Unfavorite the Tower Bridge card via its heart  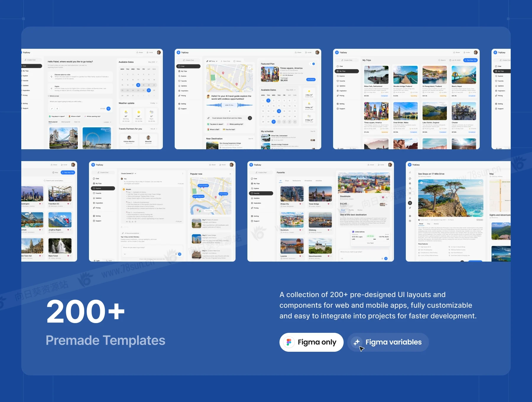tap(328, 204)
